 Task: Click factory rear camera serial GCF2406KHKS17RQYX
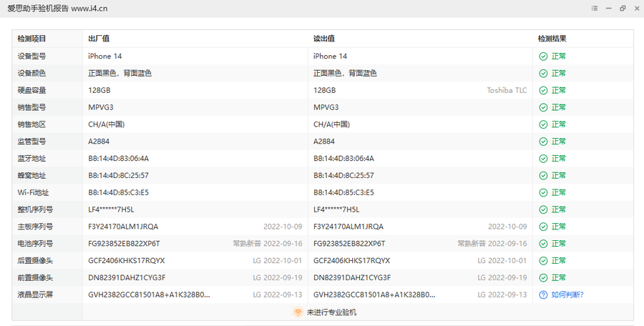126,261
